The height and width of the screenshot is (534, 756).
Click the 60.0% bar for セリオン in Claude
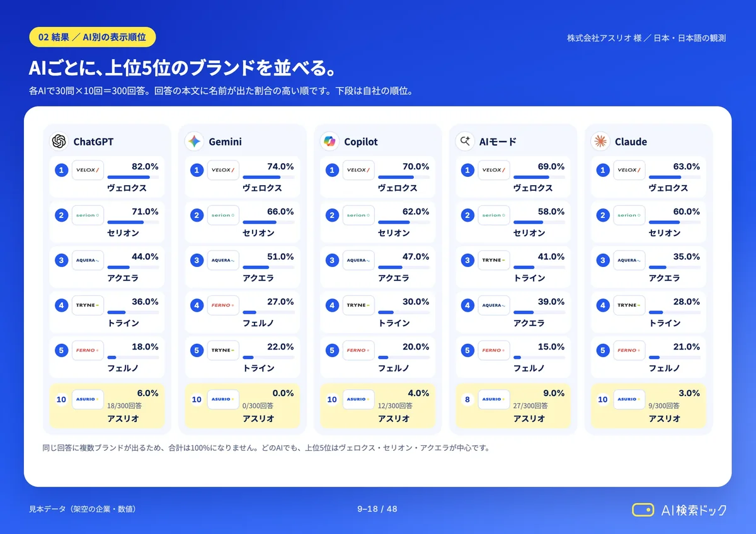click(675, 222)
